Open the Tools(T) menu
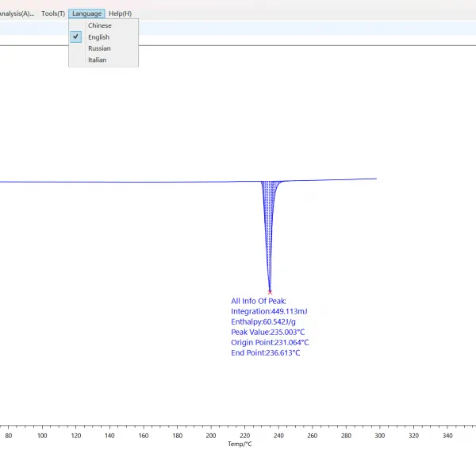476x454 pixels. pyautogui.click(x=53, y=13)
